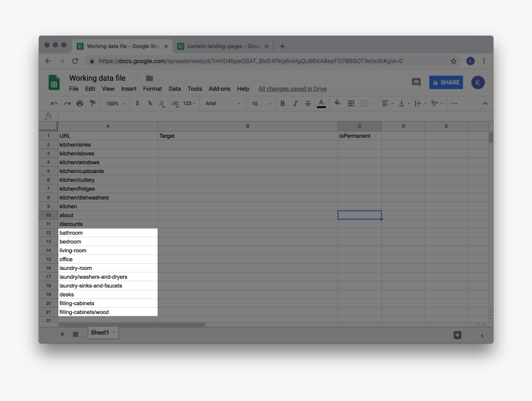Click the Google Sheets home logo
This screenshot has height=401, width=532.
54,82
